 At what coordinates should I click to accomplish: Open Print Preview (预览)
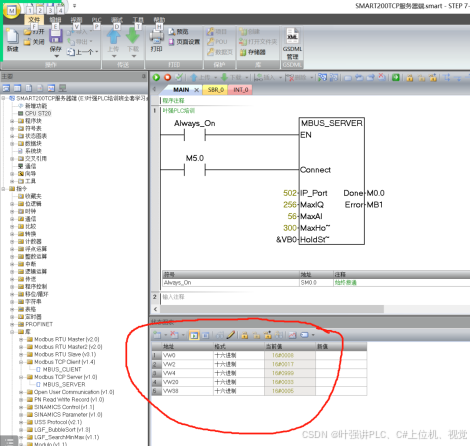click(178, 32)
